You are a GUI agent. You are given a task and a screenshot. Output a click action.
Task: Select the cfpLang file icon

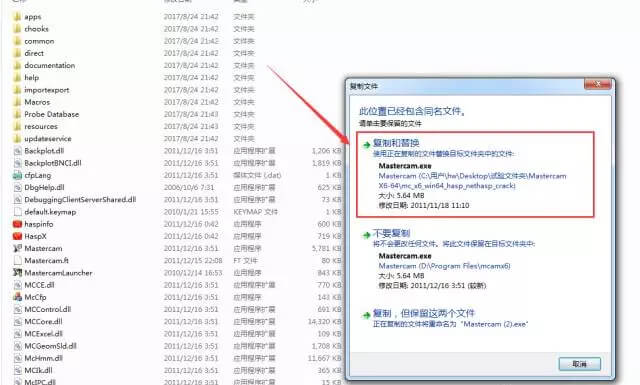tap(17, 175)
